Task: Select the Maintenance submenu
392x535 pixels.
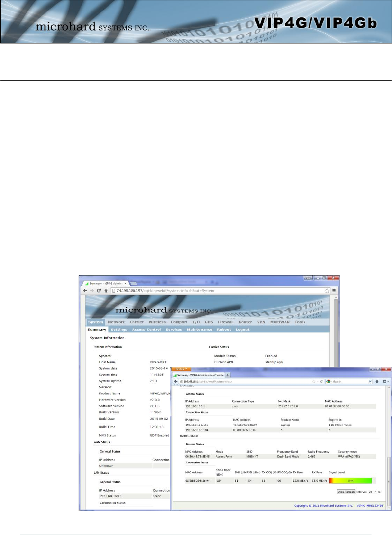Action: point(199,330)
